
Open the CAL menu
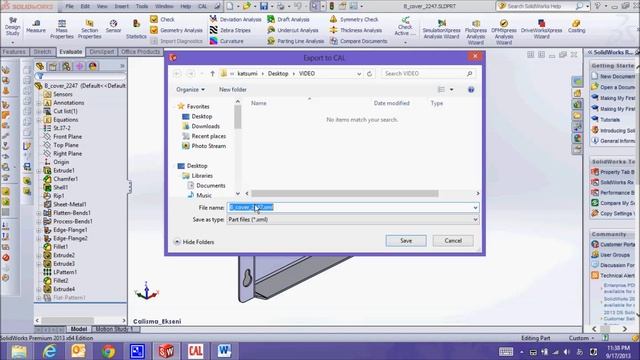(x=203, y=6)
